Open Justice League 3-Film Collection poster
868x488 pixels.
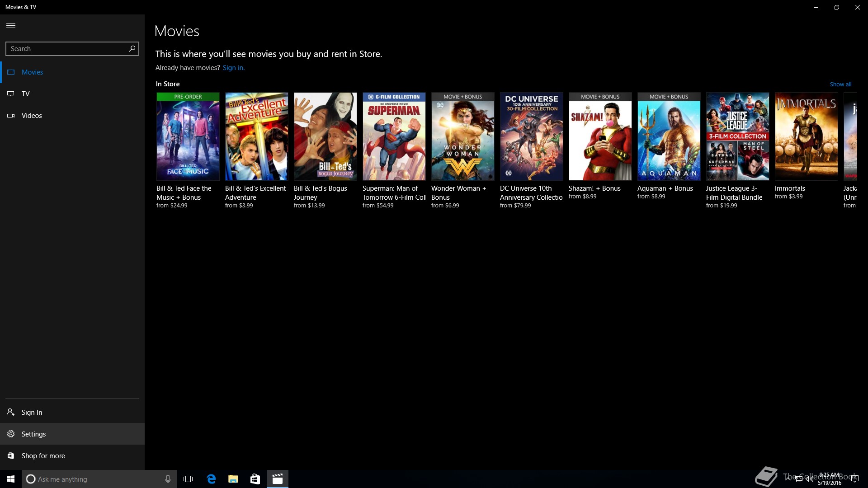tap(738, 136)
